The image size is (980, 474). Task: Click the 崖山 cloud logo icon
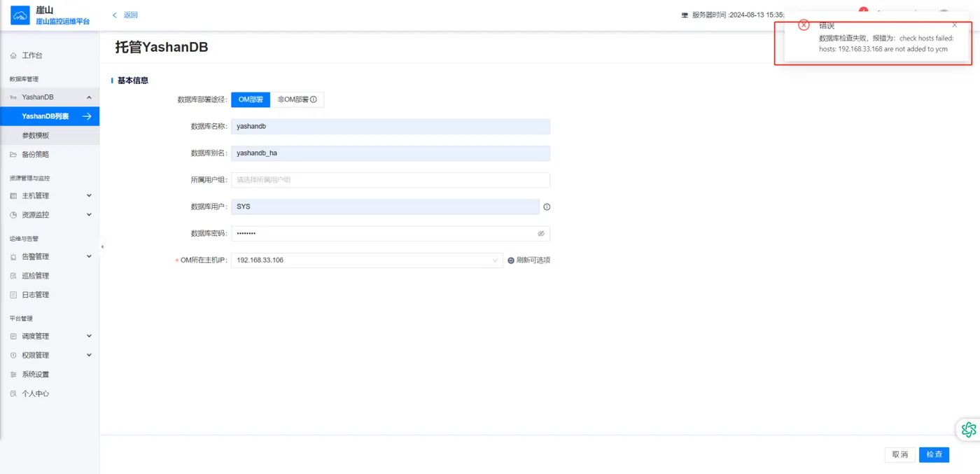click(x=20, y=15)
